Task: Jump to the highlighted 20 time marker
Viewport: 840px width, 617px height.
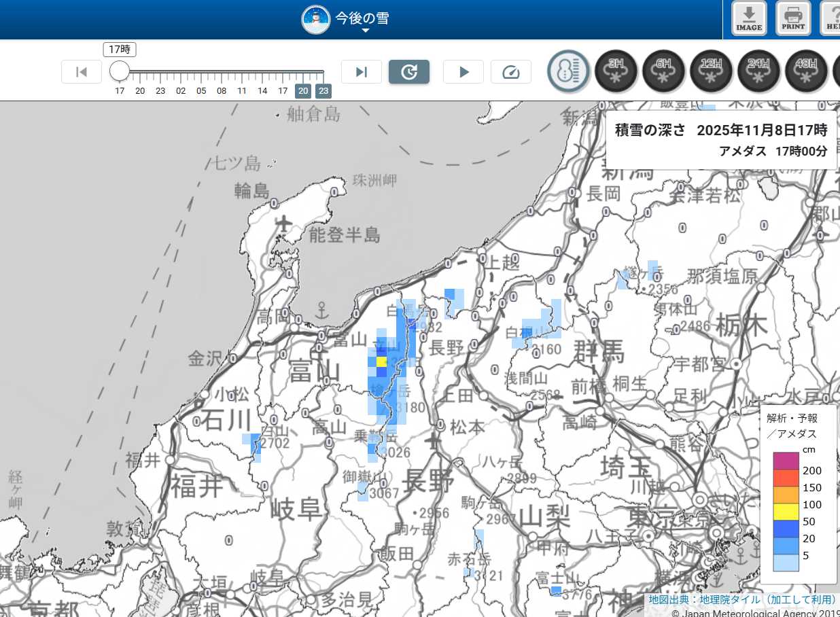Action: [303, 91]
